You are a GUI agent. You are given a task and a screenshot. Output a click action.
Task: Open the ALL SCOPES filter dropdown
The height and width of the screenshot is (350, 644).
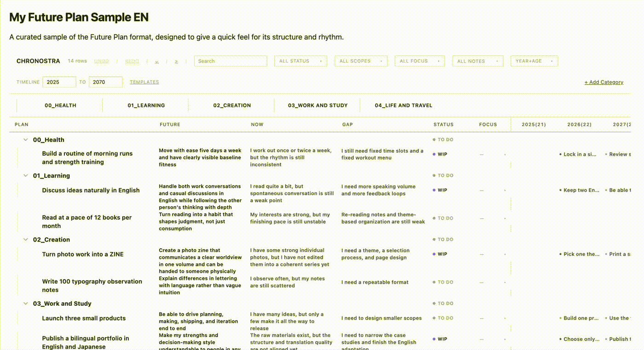[x=361, y=61]
